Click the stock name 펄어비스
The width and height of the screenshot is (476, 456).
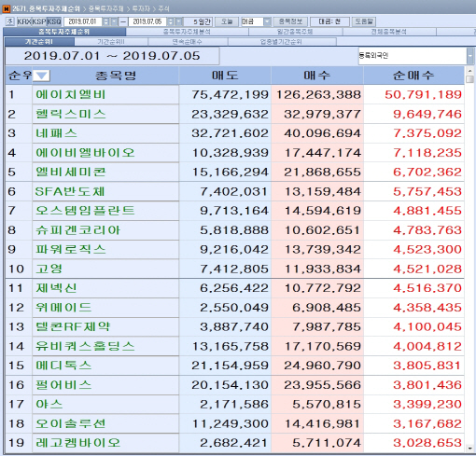(63, 385)
